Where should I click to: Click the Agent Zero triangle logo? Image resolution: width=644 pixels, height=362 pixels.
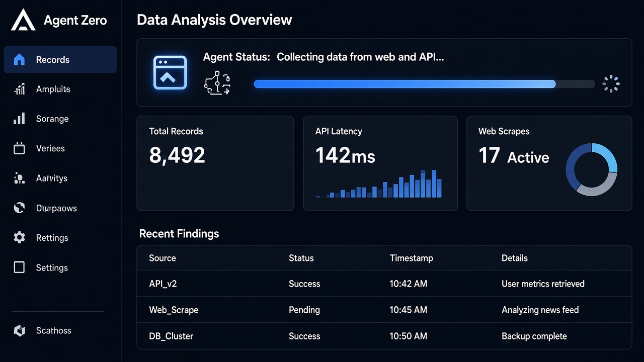point(23,20)
